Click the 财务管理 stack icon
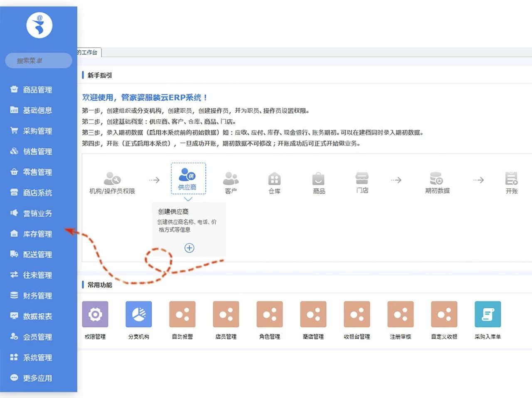This screenshot has height=398, width=532. (14, 295)
